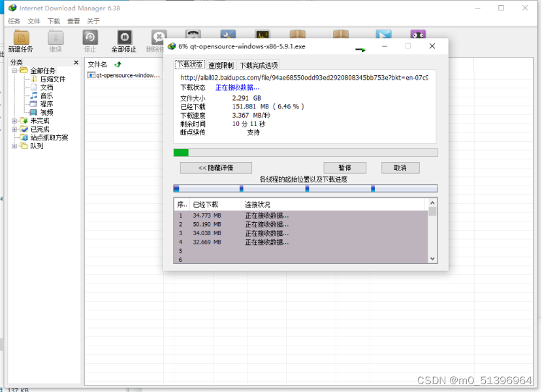Viewport: 542px width, 392px height.
Task: Click the green download progress bar
Action: coord(306,153)
